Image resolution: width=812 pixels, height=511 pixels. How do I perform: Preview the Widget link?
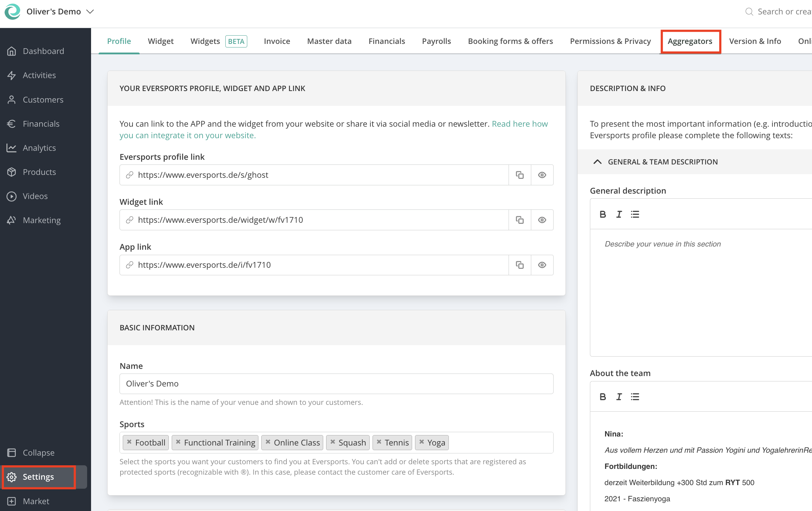point(542,220)
